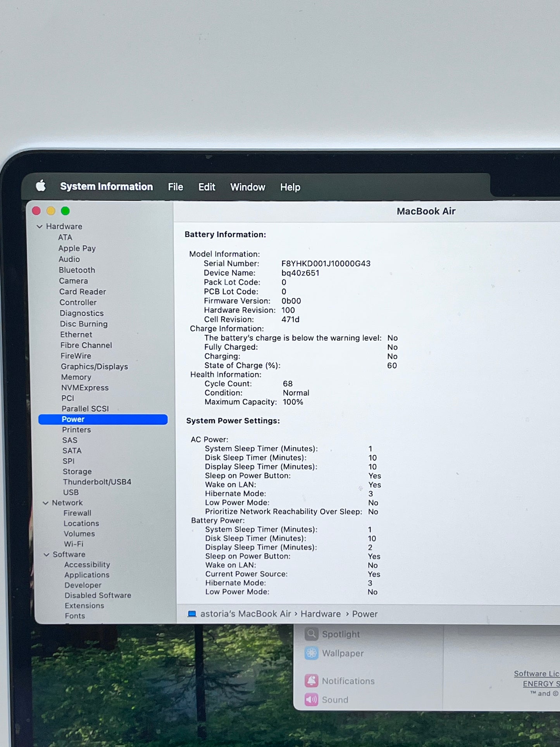The height and width of the screenshot is (747, 560).
Task: Click the serial number F8YHKD001J10000G43
Action: [x=326, y=264]
